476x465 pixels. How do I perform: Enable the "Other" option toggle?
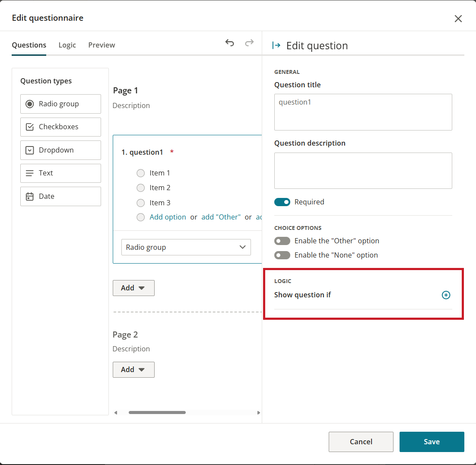tap(282, 241)
